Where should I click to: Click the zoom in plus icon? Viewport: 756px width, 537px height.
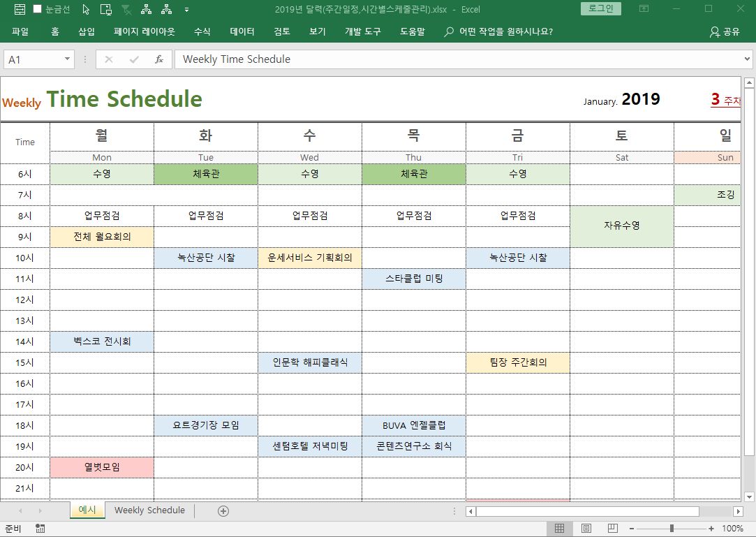[x=711, y=529]
